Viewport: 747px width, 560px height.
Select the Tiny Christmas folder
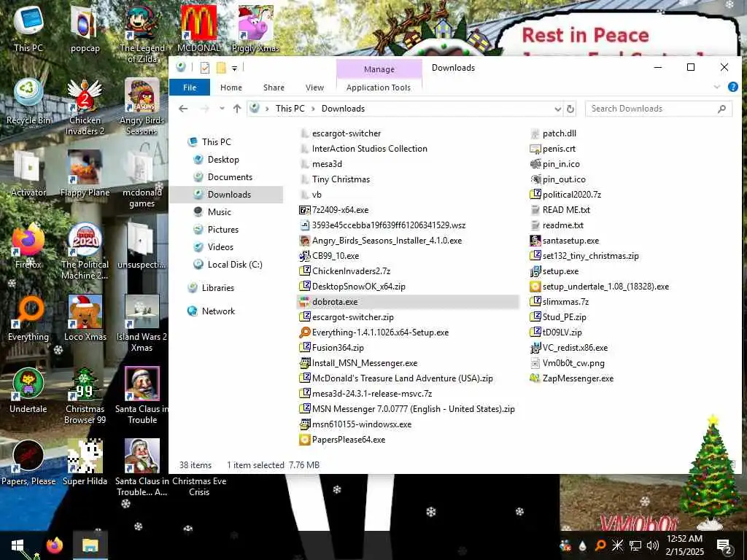pyautogui.click(x=341, y=179)
